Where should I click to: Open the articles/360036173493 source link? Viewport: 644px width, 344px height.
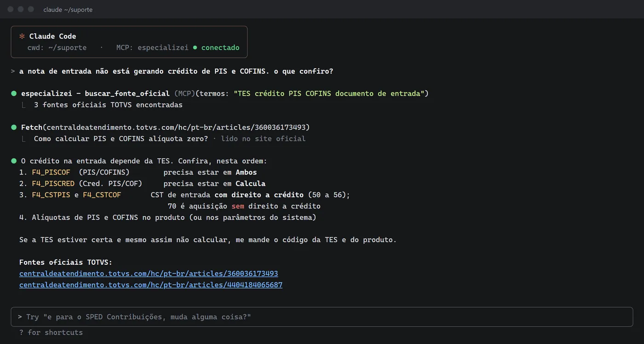[x=149, y=274]
